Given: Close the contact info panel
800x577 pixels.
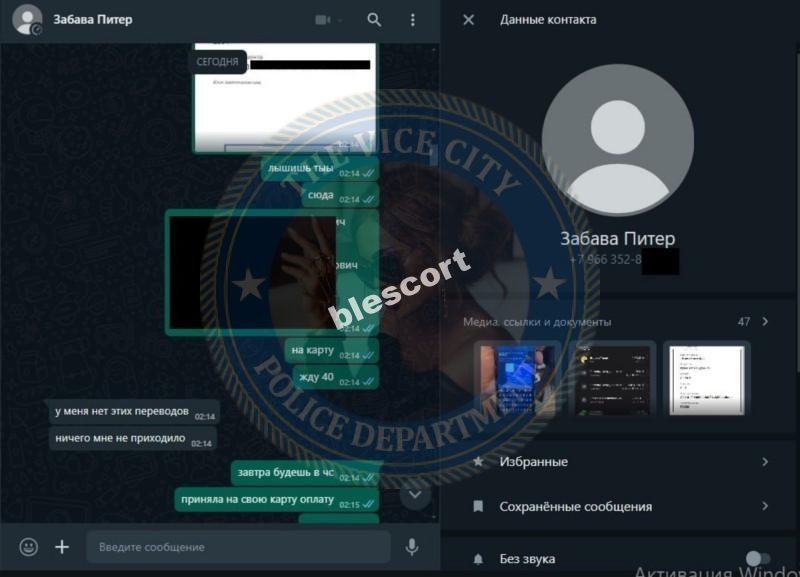Looking at the screenshot, I should (468, 20).
